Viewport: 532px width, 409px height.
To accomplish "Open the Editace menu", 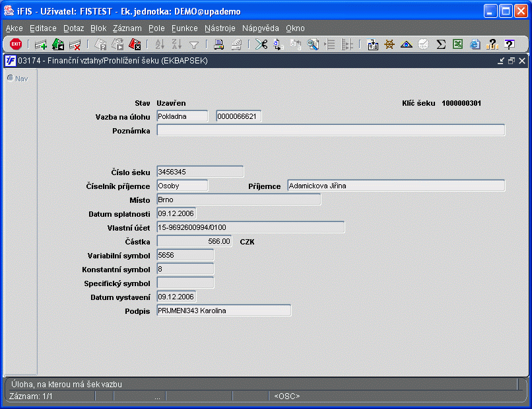I will pyautogui.click(x=43, y=28).
